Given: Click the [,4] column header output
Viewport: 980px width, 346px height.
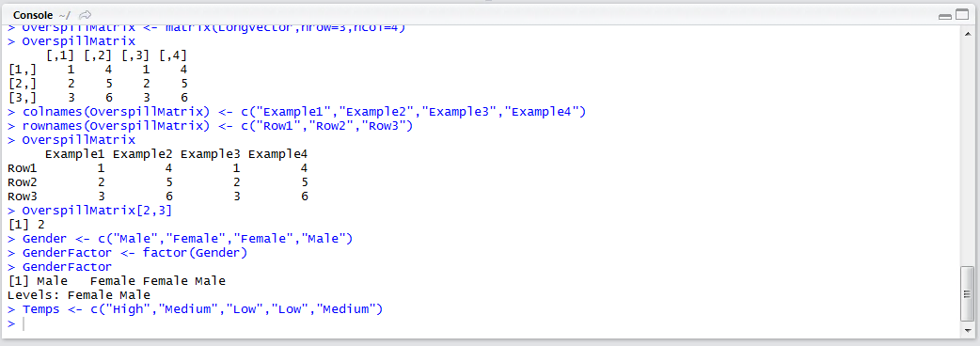Looking at the screenshot, I should [173, 56].
